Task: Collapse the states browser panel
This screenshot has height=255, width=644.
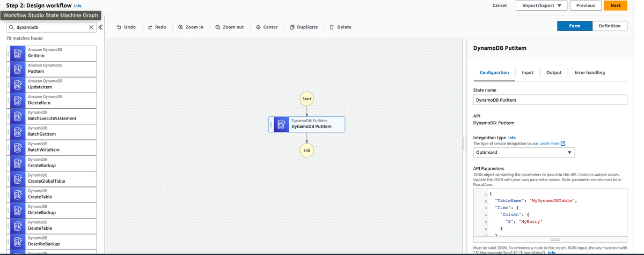Action: [x=100, y=27]
